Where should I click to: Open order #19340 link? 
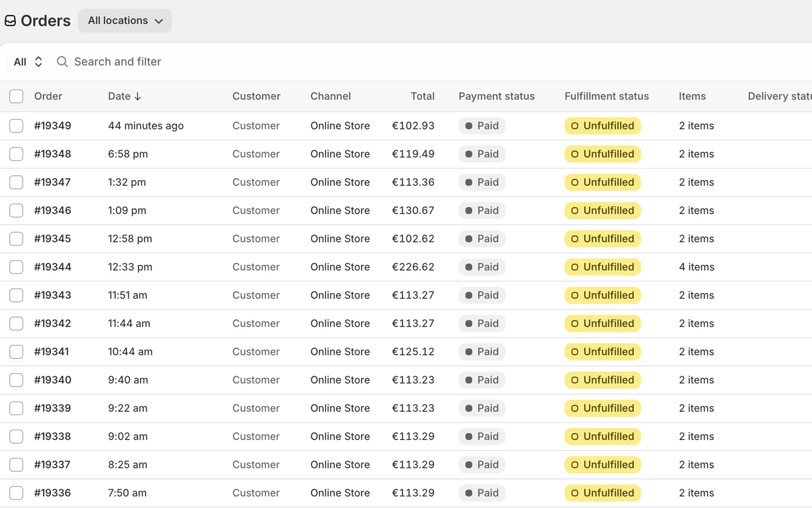pyautogui.click(x=53, y=380)
